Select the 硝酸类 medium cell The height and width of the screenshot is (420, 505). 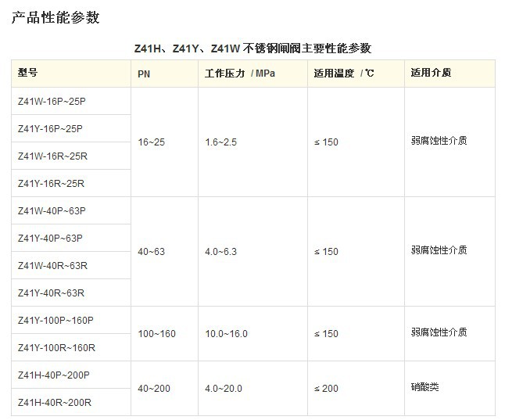point(425,387)
